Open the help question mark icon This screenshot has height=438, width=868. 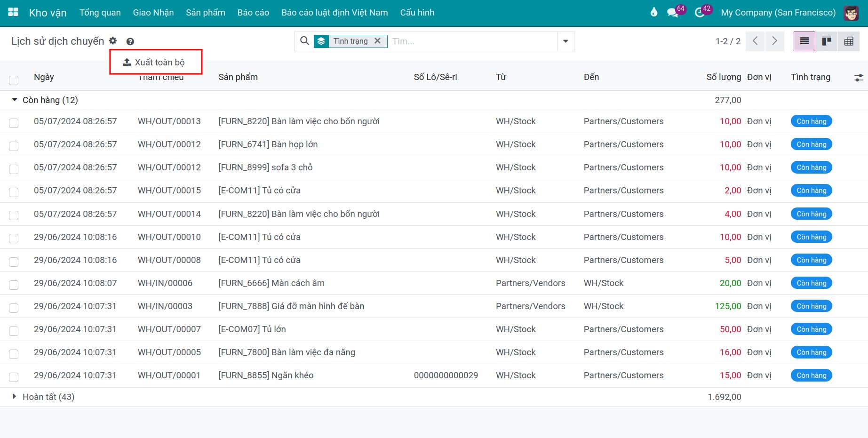(x=130, y=41)
